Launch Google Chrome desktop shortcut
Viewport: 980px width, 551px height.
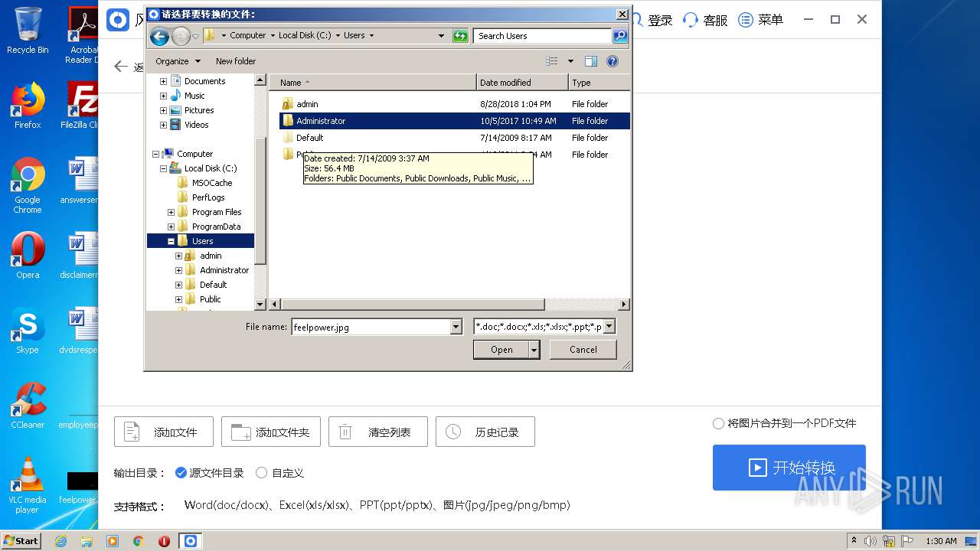[x=28, y=185]
